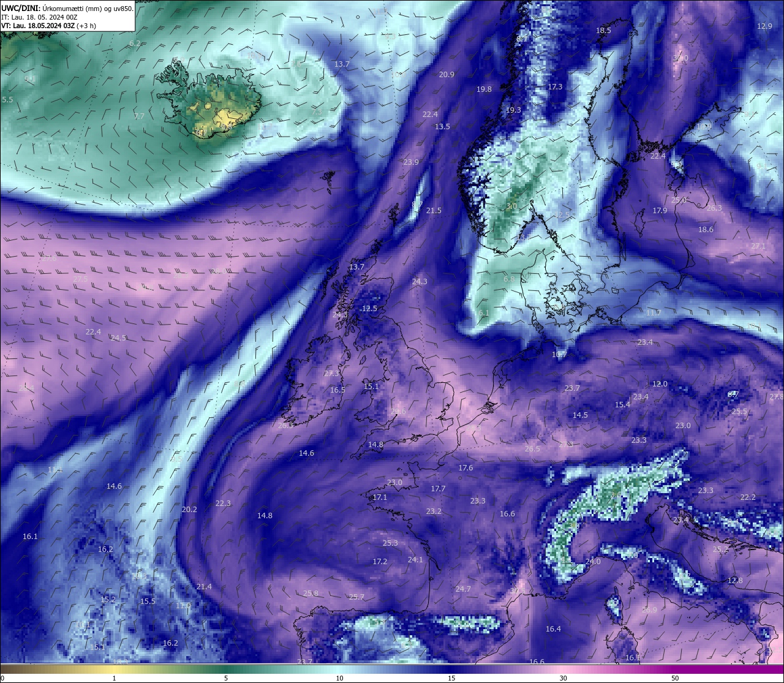Click the map value 21.4

click(x=204, y=587)
